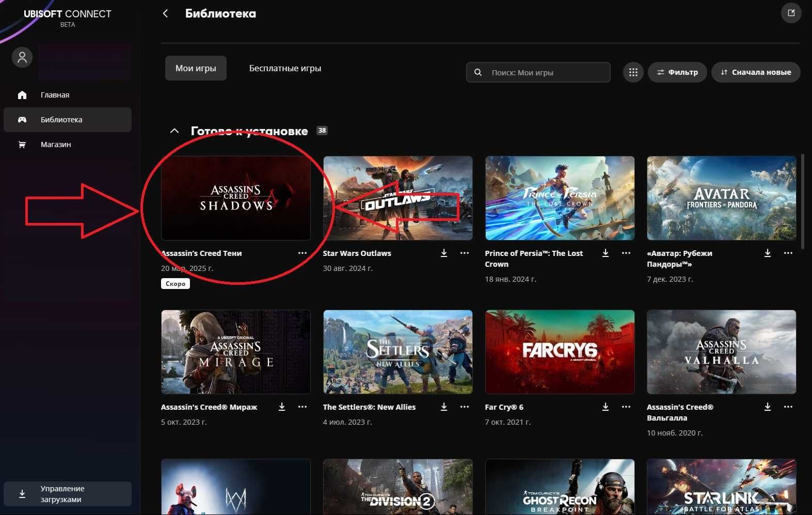
Task: Open the Assassin's Creed Valhalla cover
Action: click(x=722, y=352)
